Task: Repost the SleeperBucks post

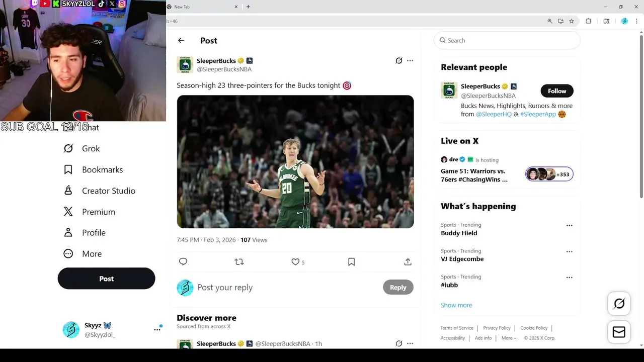Action: tap(239, 261)
